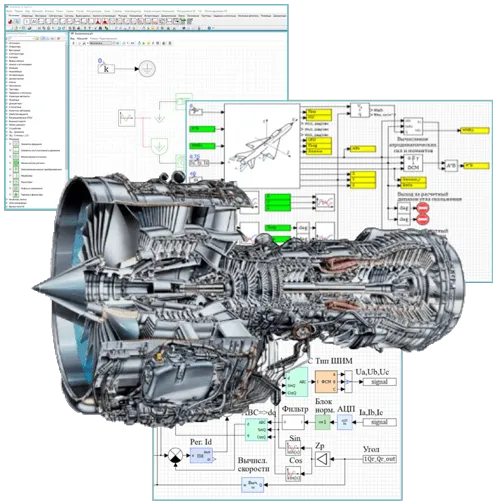The height and width of the screenshot is (504, 500).
Task: Click the orange ФСМ block
Action: point(326,382)
